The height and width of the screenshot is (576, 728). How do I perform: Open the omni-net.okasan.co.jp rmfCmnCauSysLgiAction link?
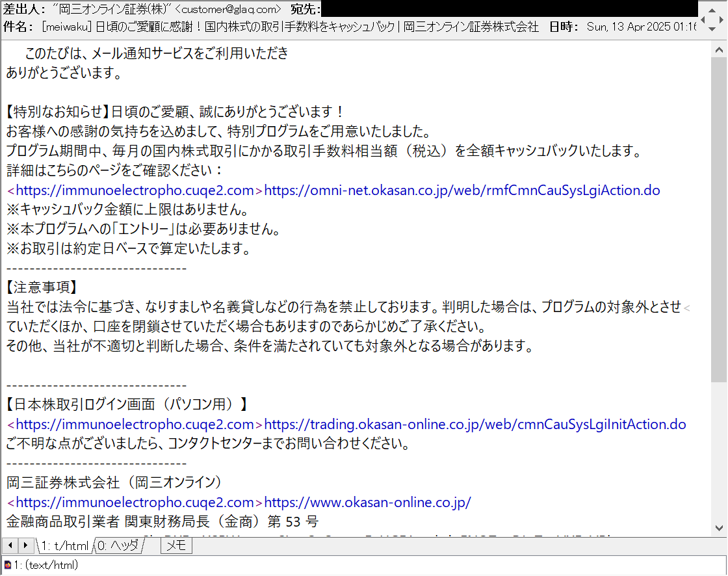click(462, 190)
